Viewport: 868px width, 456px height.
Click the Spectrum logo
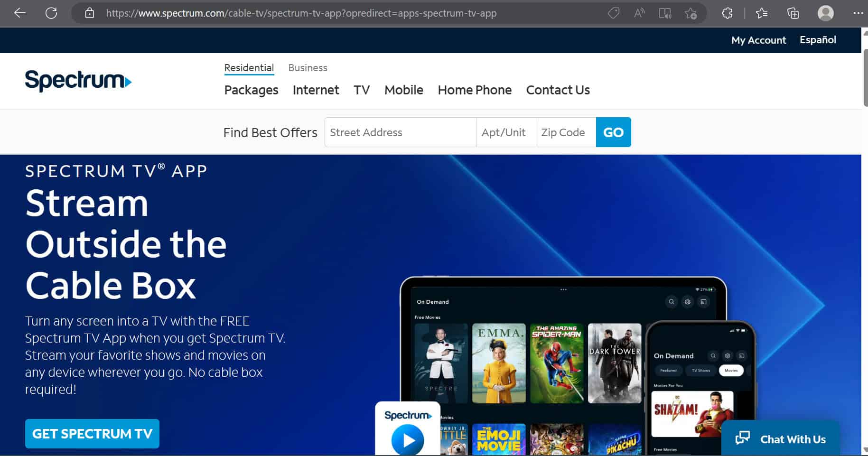click(x=78, y=81)
